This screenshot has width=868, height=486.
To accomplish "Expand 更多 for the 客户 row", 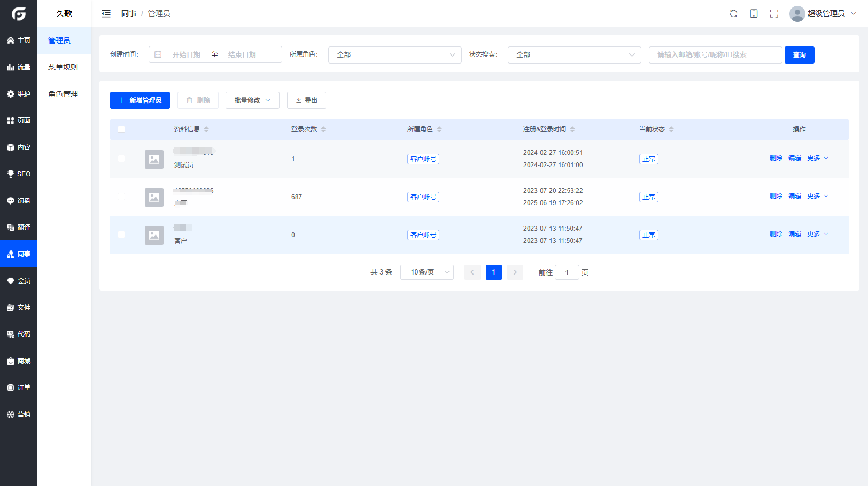I will tap(818, 234).
